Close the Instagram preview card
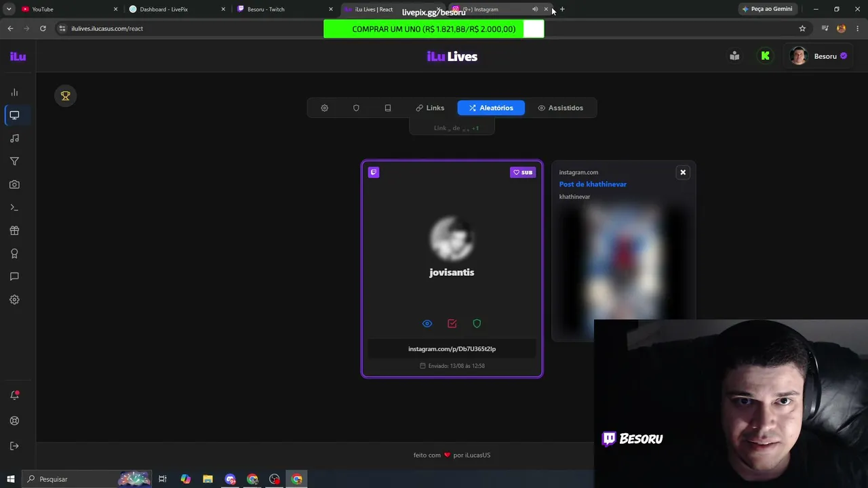868x488 pixels. coord(683,172)
